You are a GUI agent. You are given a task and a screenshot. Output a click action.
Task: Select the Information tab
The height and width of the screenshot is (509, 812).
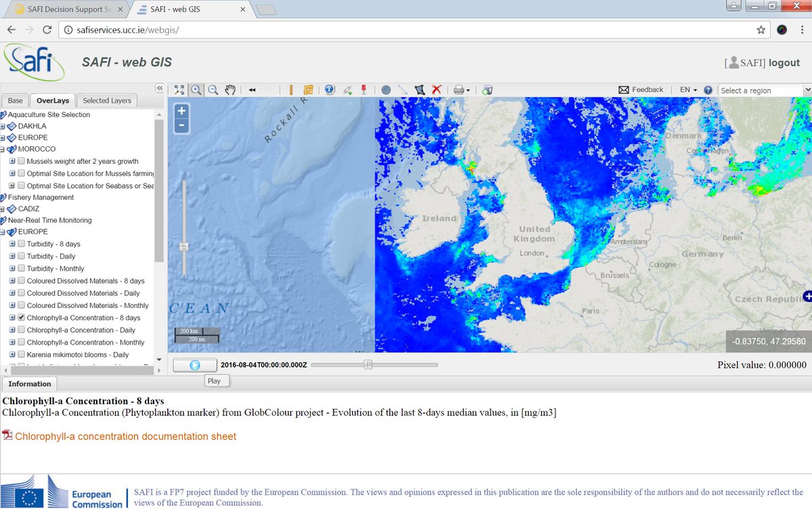[x=30, y=384]
